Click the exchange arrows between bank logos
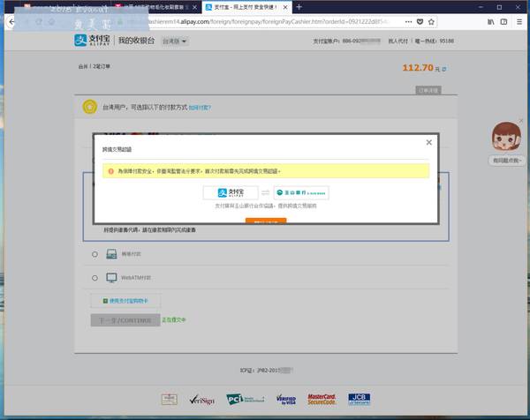530x420 pixels. pyautogui.click(x=266, y=192)
